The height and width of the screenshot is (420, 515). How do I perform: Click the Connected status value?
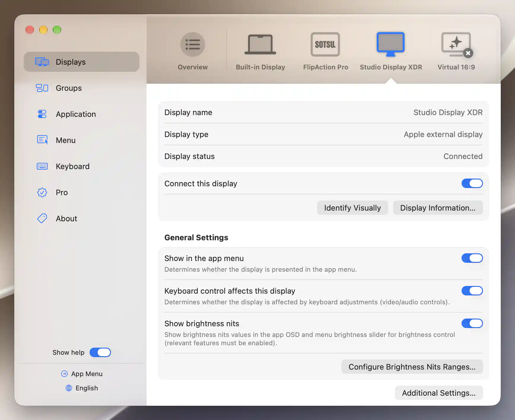pos(463,156)
